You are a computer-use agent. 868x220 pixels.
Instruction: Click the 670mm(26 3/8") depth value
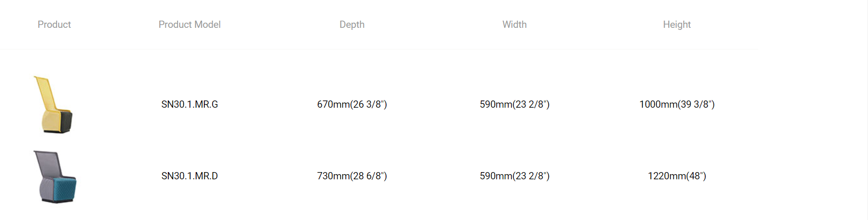click(352, 105)
